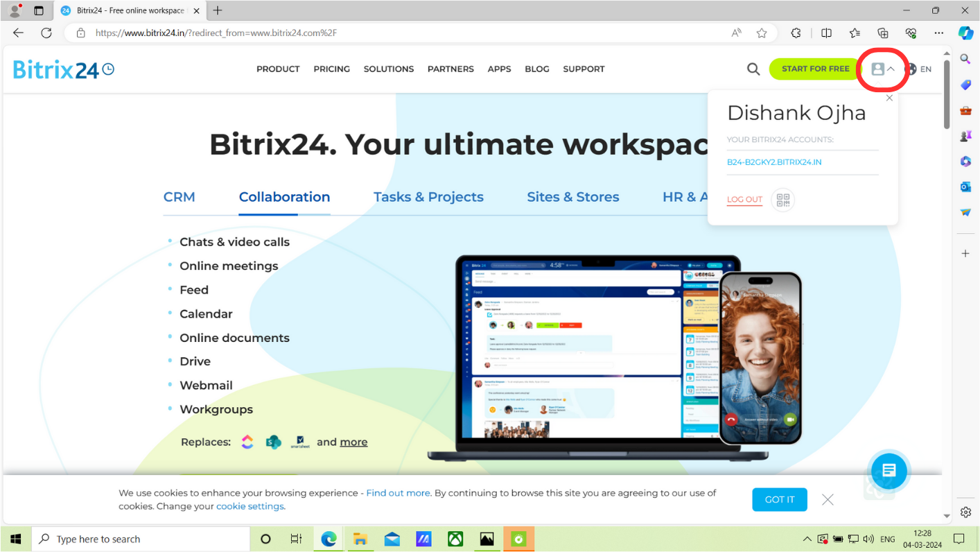Open the browser Extensions puzzle icon
The height and width of the screenshot is (552, 980).
[x=796, y=33]
